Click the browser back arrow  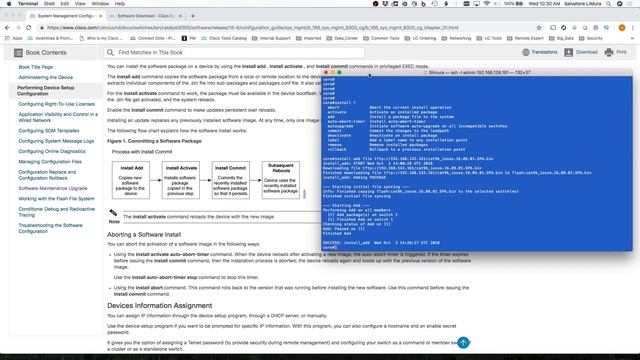[x=7, y=28]
